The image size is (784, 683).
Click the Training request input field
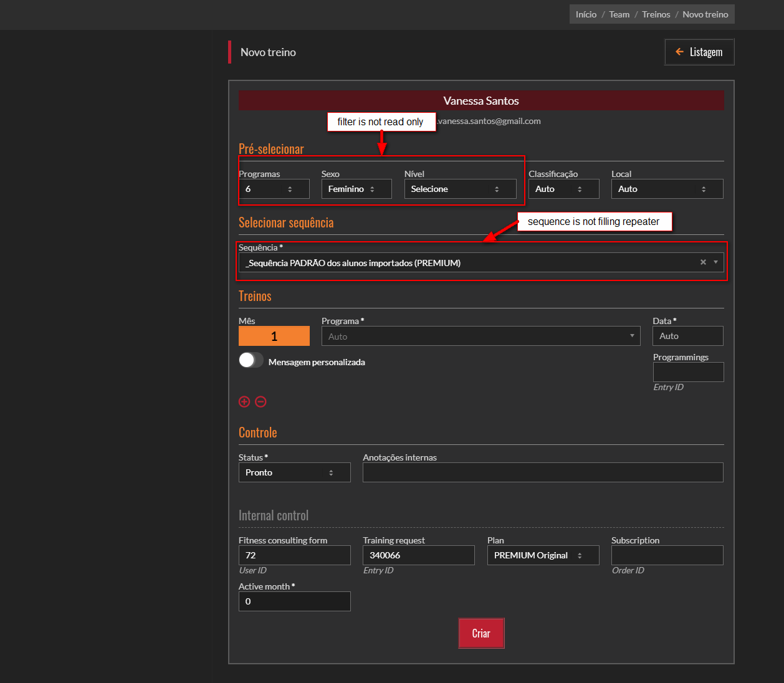[418, 555]
